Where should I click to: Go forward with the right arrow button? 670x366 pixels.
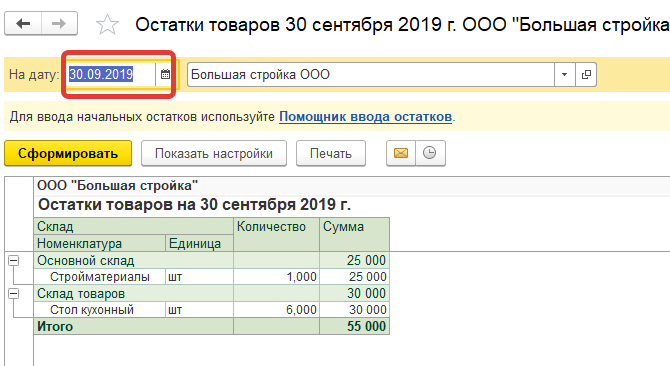click(x=59, y=23)
